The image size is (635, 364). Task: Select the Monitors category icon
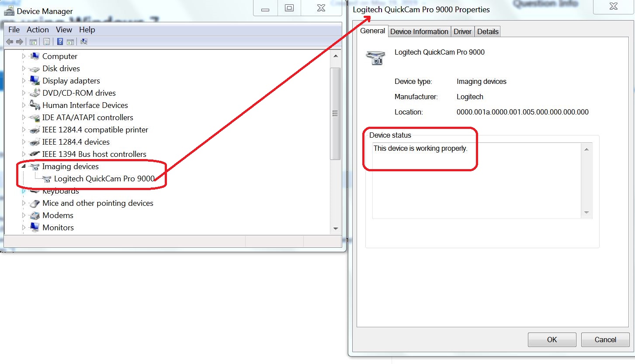(x=35, y=227)
